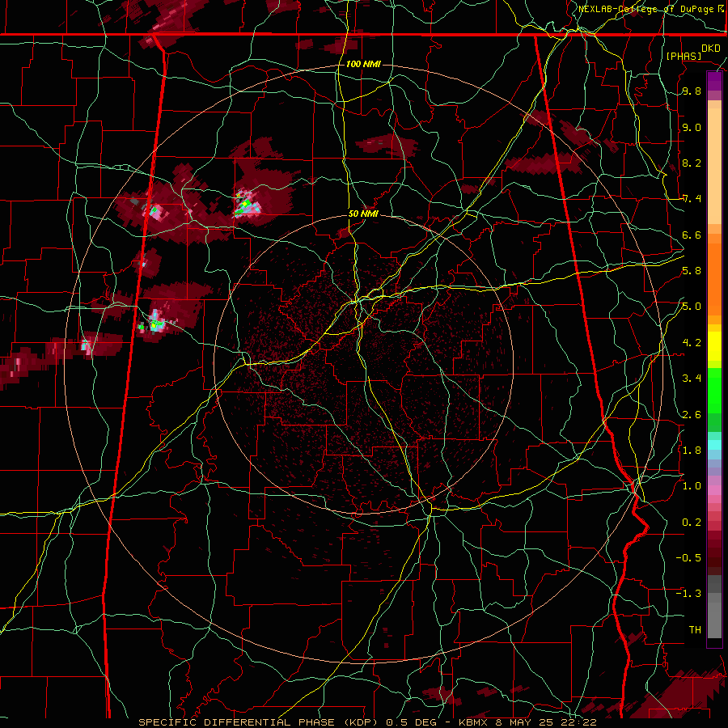This screenshot has height=728, width=728.
Task: Click the 1.0 scale value
Action: (692, 486)
